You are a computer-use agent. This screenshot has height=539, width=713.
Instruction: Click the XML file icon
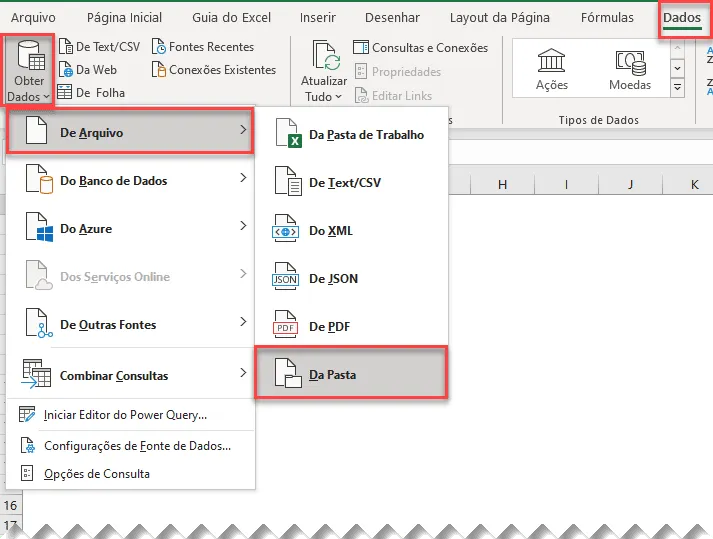click(x=286, y=228)
